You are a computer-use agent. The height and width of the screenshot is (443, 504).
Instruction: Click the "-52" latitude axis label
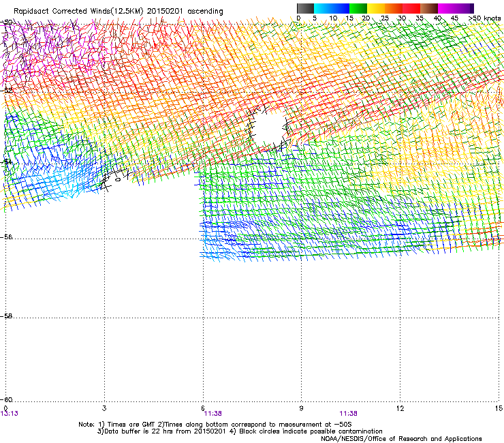click(x=6, y=90)
